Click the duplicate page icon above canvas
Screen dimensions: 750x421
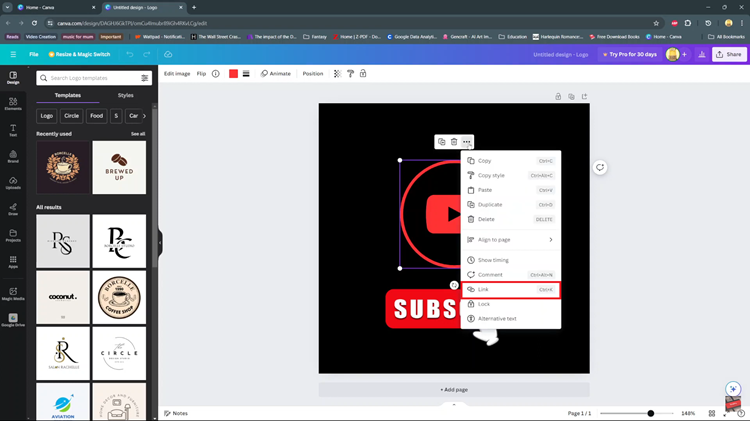(571, 97)
